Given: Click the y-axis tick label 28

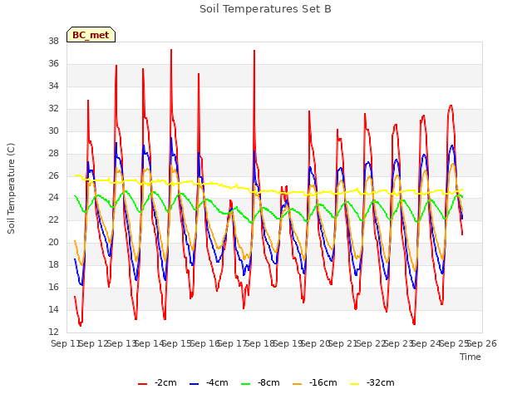Looking at the screenshot, I should (53, 153).
